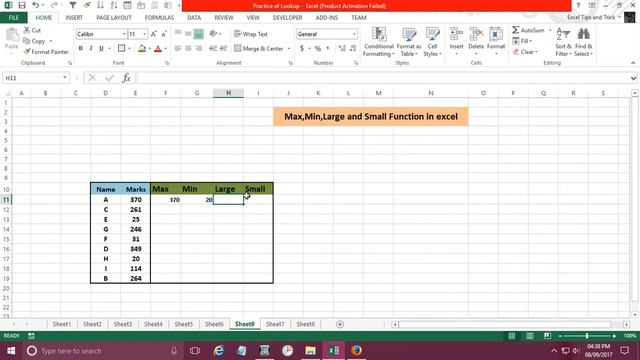Click the Clear button in Editing
The image size is (640, 360).
tap(525, 52)
